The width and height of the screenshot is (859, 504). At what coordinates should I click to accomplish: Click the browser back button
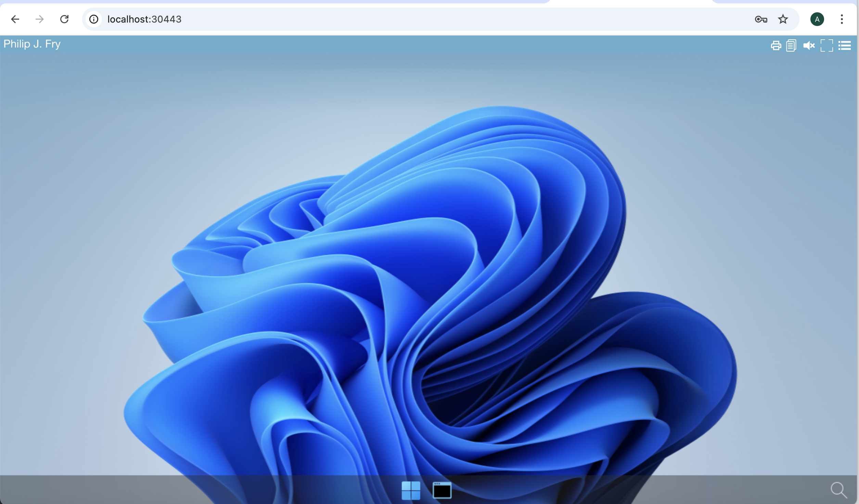pyautogui.click(x=15, y=19)
